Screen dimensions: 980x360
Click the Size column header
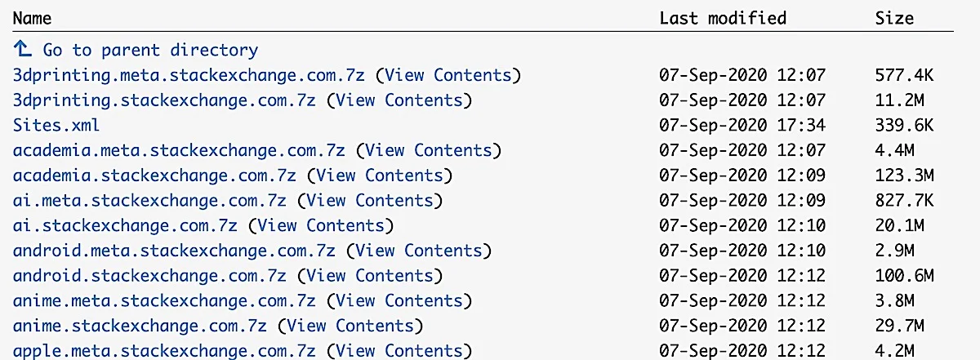(x=893, y=18)
